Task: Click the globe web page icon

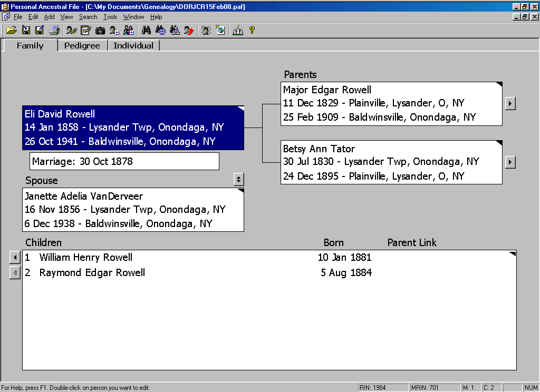Action: click(x=220, y=30)
